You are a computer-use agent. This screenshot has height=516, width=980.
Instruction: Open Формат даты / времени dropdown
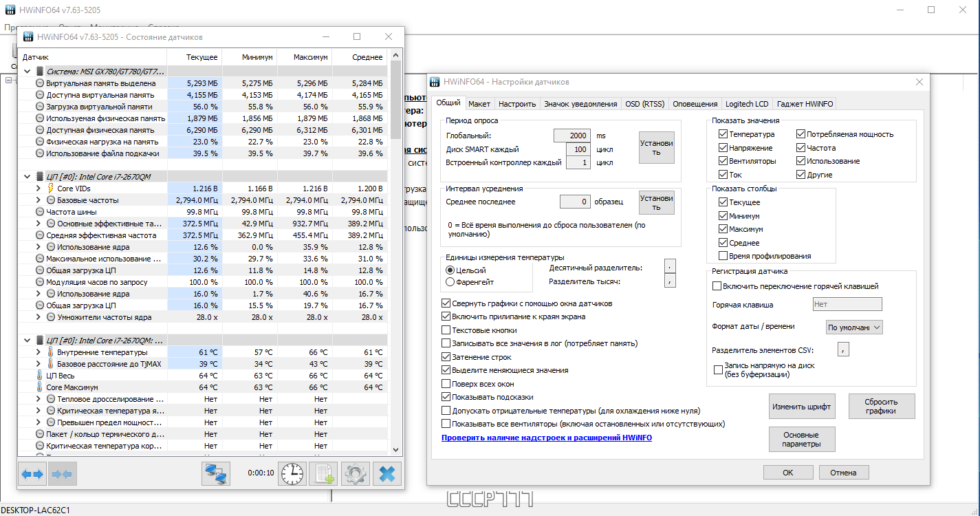[854, 327]
